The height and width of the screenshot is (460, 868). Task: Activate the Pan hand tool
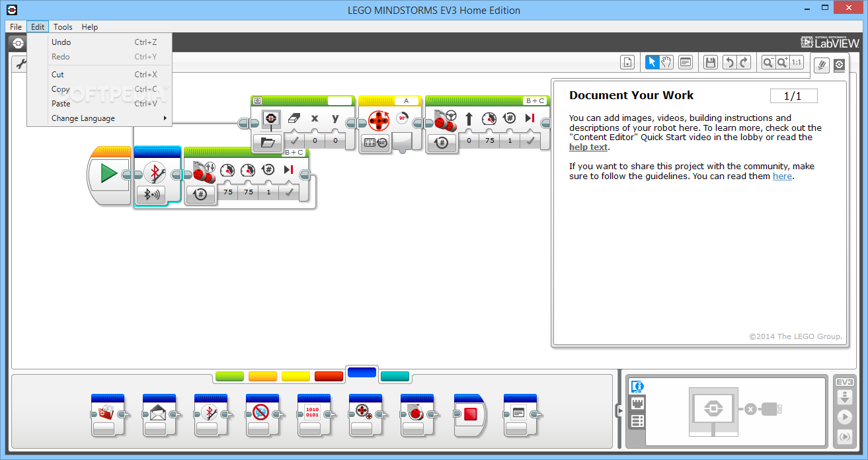[666, 62]
